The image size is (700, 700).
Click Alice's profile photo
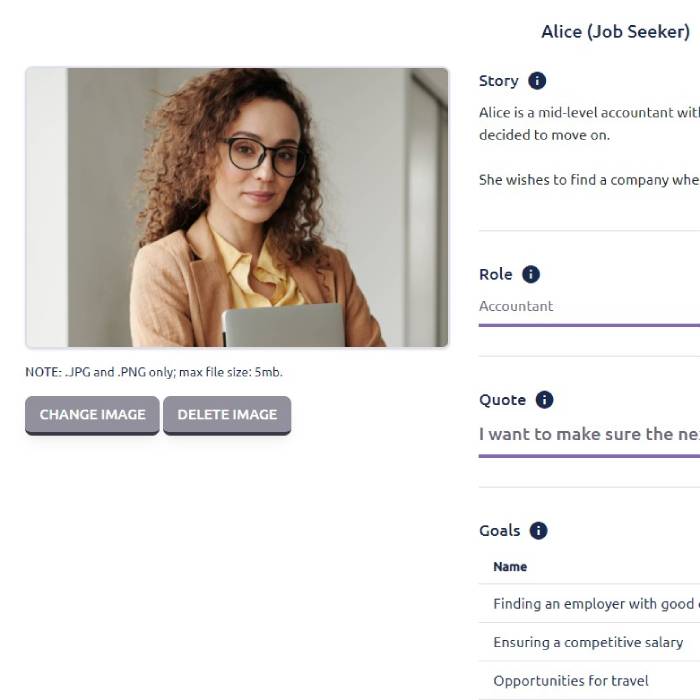[237, 208]
